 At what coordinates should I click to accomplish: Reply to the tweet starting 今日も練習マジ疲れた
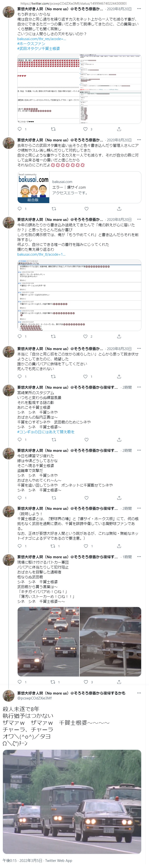point(20,498)
